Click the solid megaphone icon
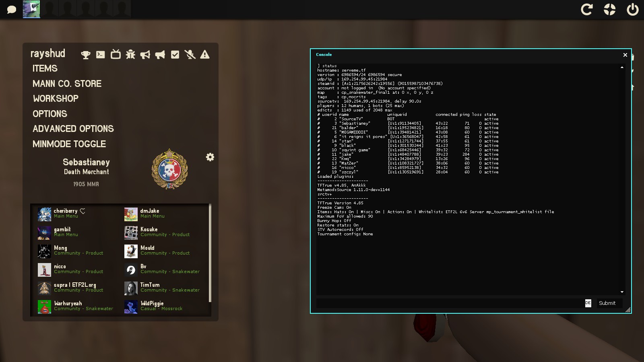This screenshot has height=362, width=644. point(160,55)
